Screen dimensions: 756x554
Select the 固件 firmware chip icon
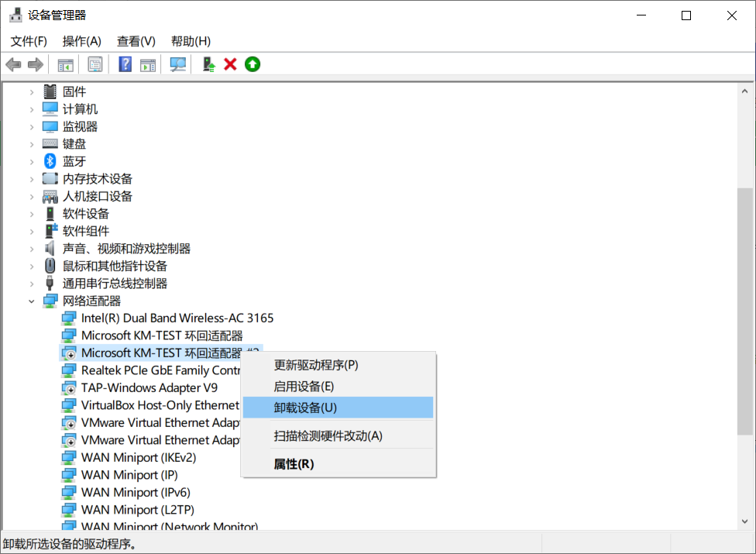(50, 91)
